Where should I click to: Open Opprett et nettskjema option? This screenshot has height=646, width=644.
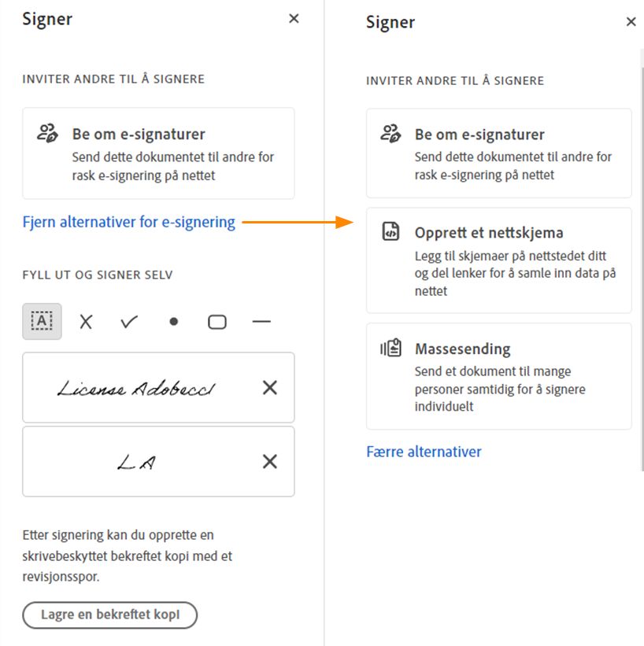point(499,260)
